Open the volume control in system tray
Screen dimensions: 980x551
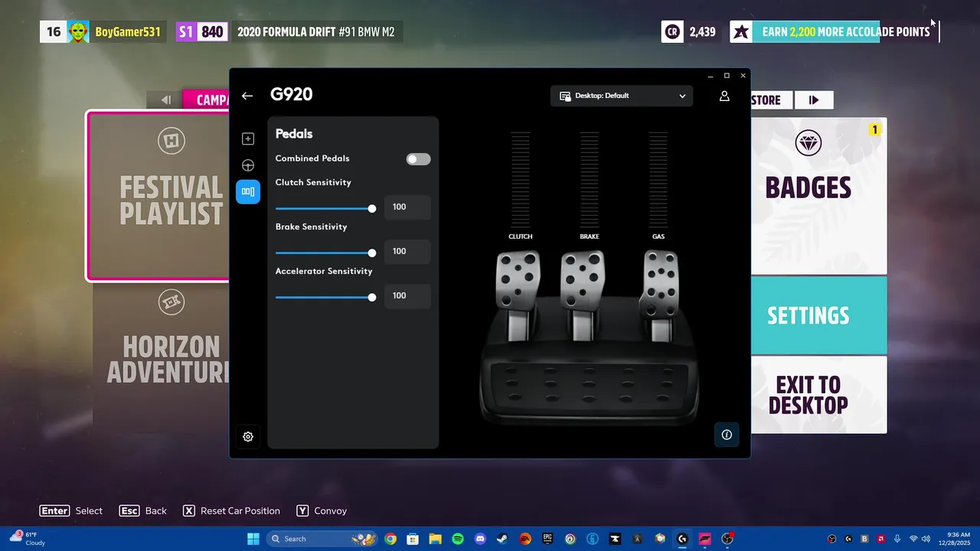point(926,539)
